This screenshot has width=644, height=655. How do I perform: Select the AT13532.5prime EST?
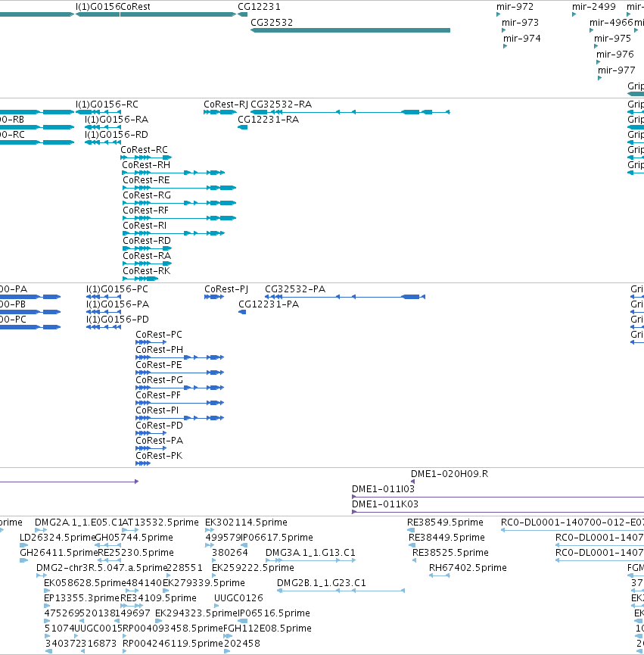(130, 530)
